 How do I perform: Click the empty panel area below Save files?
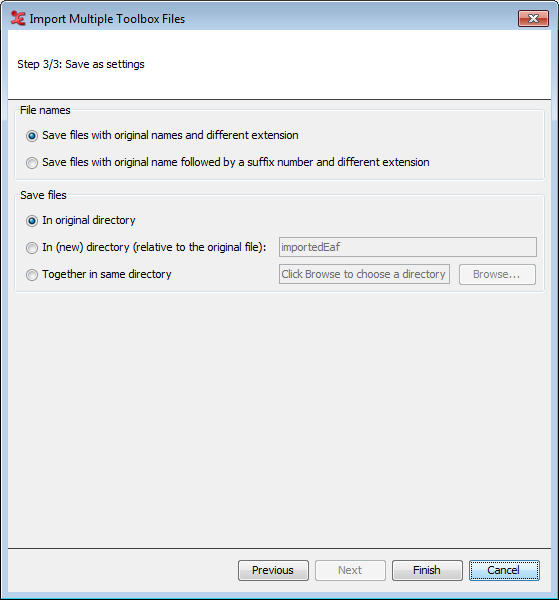coord(279,419)
